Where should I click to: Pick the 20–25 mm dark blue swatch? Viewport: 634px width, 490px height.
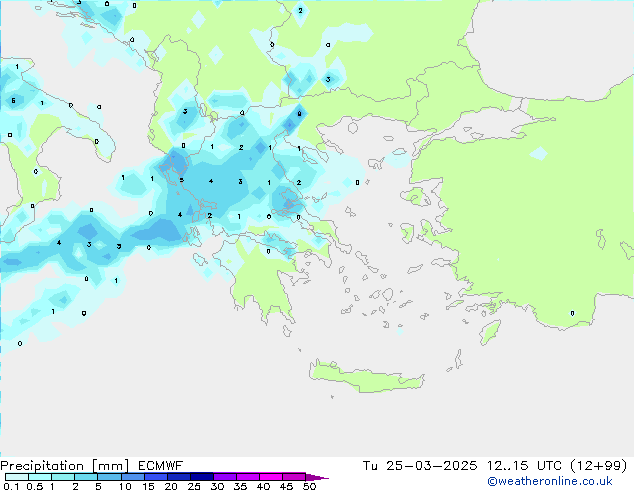coord(178,477)
